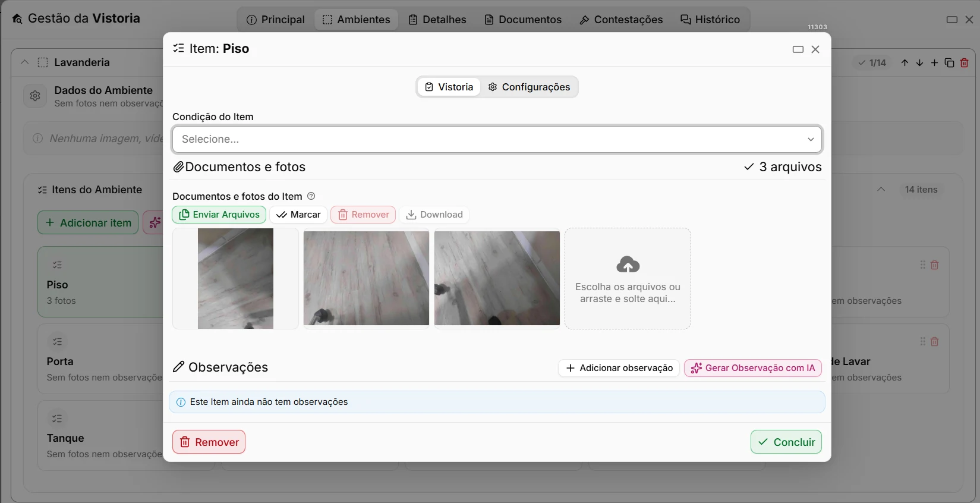Click the Remover button above the photos
The height and width of the screenshot is (503, 980).
tap(363, 215)
